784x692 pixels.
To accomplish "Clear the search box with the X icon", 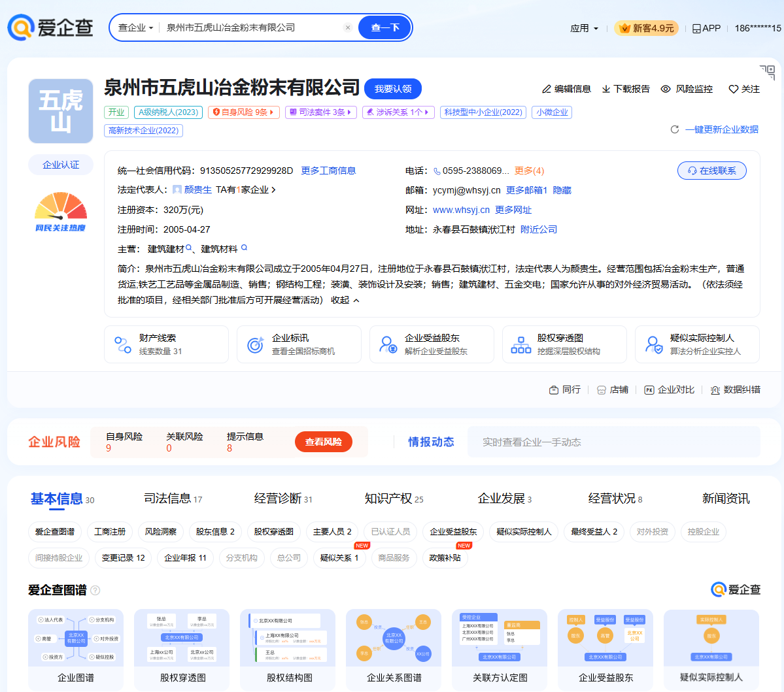I will click(x=348, y=27).
